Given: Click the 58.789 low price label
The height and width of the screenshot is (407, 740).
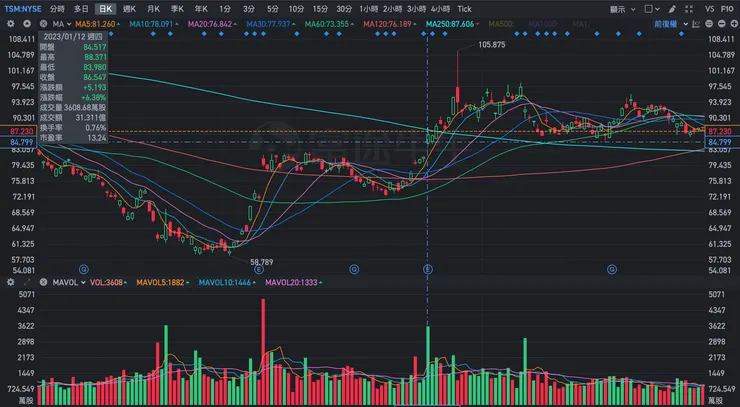Looking at the screenshot, I should click(x=261, y=262).
